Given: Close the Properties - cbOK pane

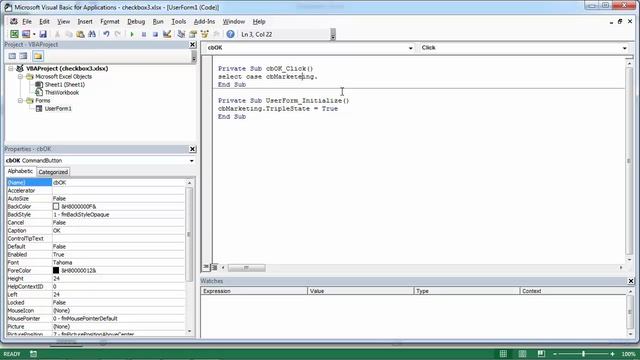Looking at the screenshot, I should (192, 149).
